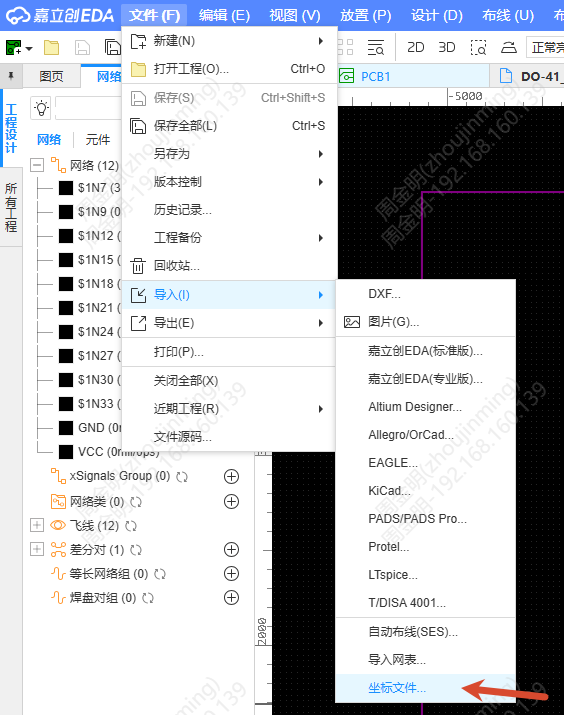Click the zoom-to-selection toolbar icon
564x715 pixels.
pyautogui.click(x=478, y=47)
